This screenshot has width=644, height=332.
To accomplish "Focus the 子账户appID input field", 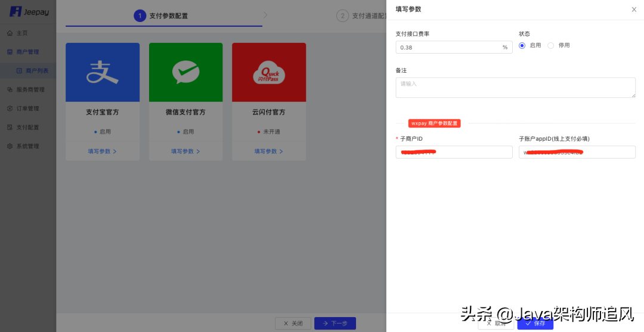I will [577, 152].
